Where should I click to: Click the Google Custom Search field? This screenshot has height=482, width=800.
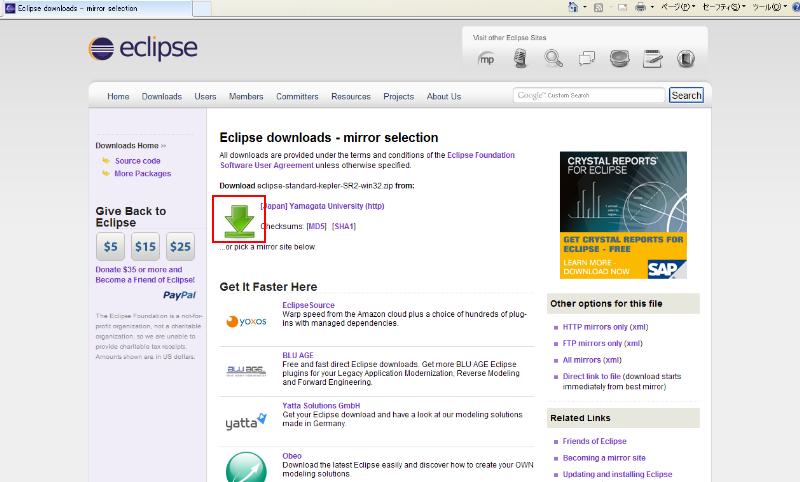[x=589, y=95]
